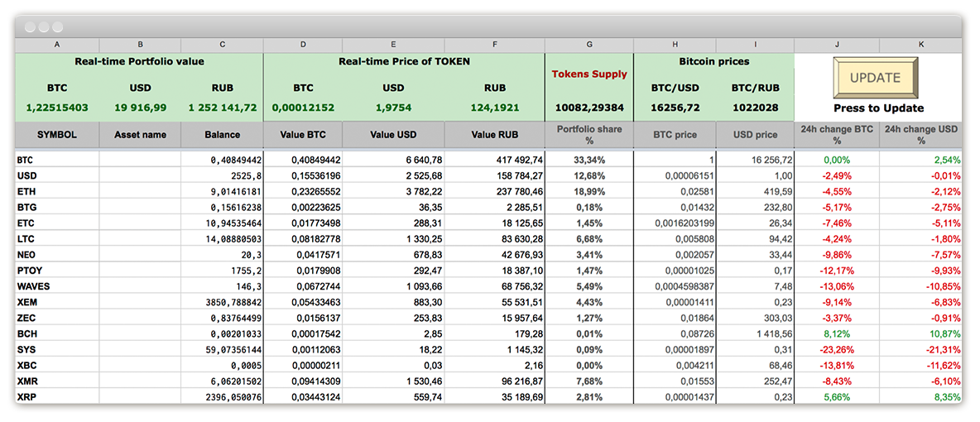Image resolution: width=980 pixels, height=422 pixels.
Task: Select column A header
Action: [57, 45]
